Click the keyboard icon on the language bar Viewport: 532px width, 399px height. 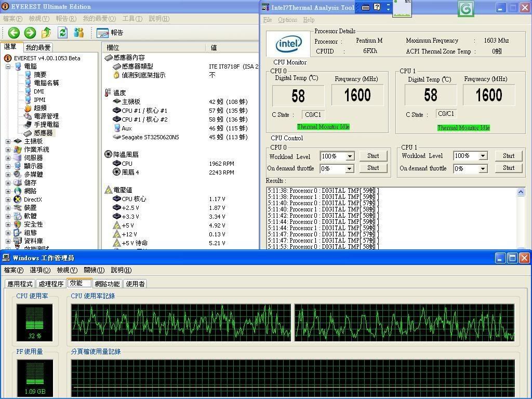point(366,7)
